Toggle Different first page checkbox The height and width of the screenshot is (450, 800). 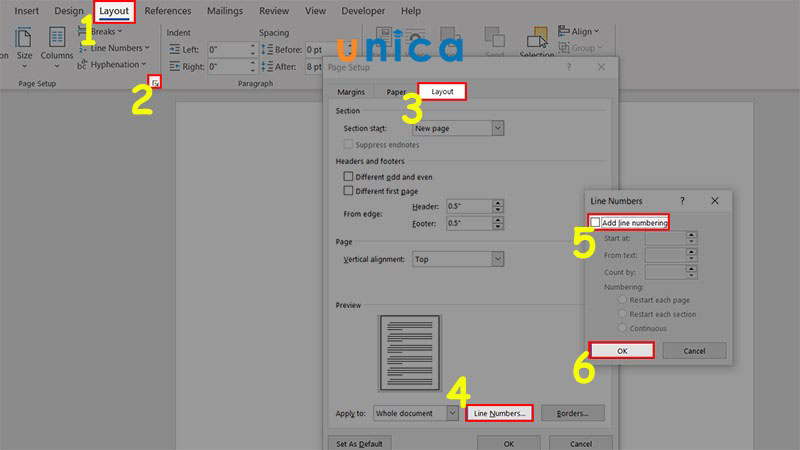coord(348,191)
